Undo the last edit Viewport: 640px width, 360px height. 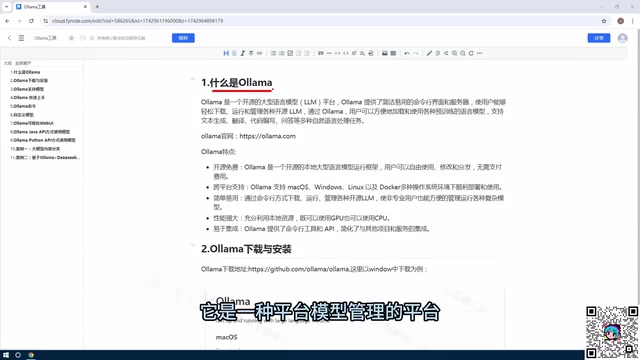[x=407, y=53]
